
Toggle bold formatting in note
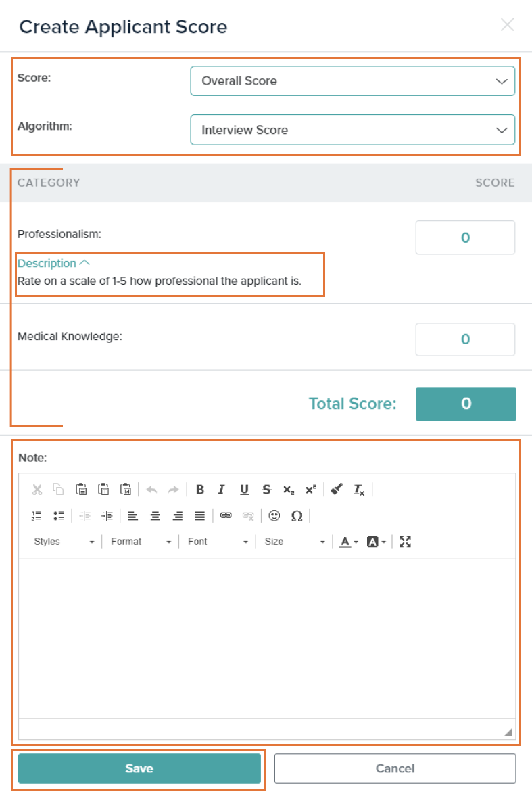pos(200,490)
